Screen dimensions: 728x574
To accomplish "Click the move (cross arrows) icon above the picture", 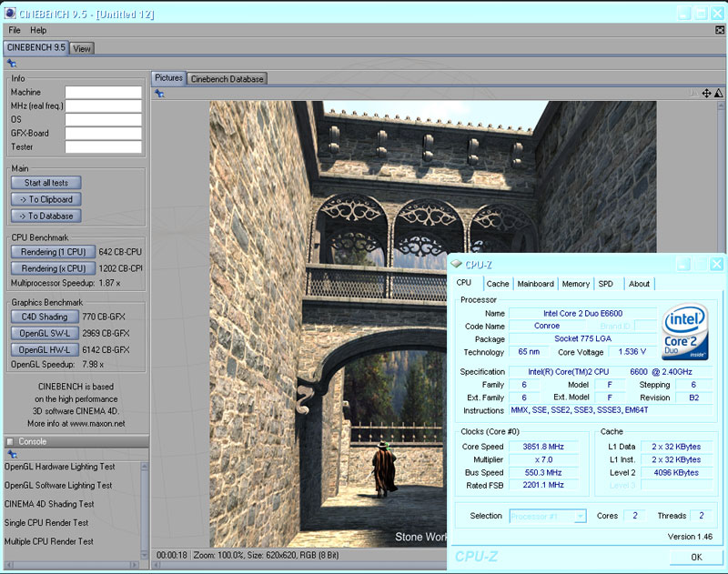I will (x=707, y=93).
